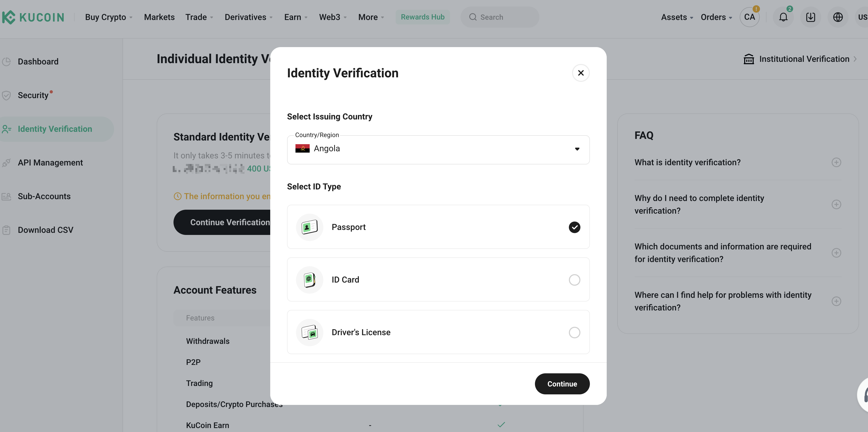Click the notification bell icon
868x432 pixels.
(783, 17)
